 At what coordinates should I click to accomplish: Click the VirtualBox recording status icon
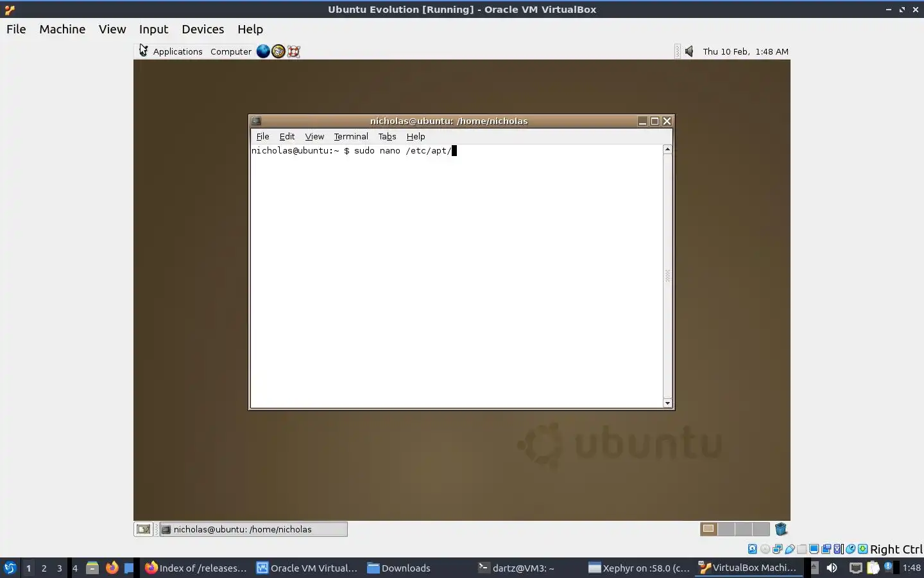(826, 549)
